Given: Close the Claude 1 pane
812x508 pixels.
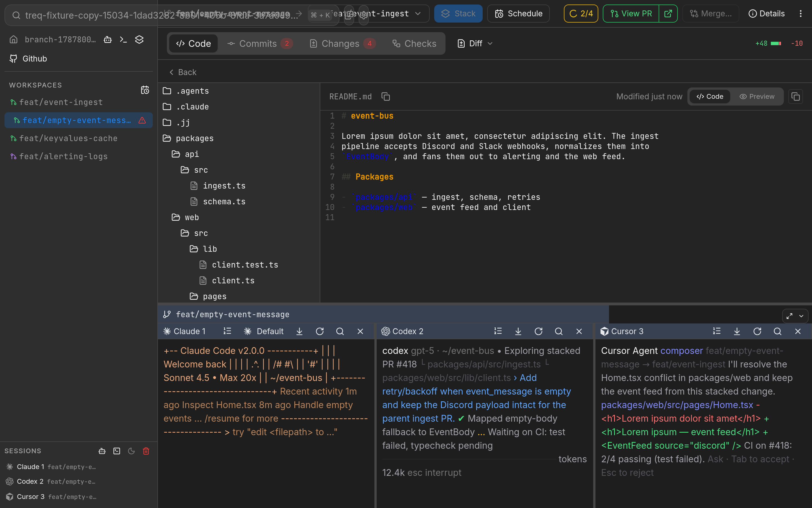Looking at the screenshot, I should click(x=360, y=331).
